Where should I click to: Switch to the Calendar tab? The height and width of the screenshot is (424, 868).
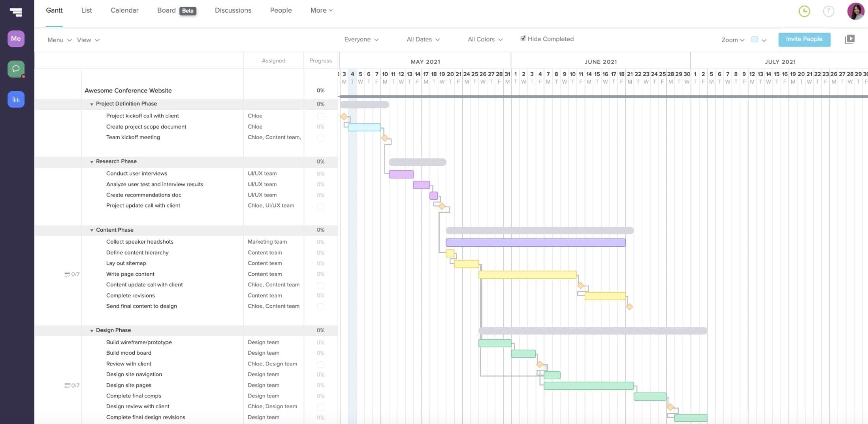click(124, 10)
